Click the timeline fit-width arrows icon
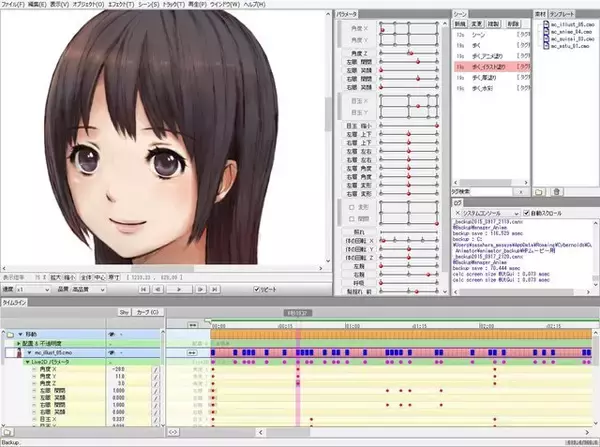Image resolution: width=600 pixels, height=447 pixels. click(x=192, y=325)
